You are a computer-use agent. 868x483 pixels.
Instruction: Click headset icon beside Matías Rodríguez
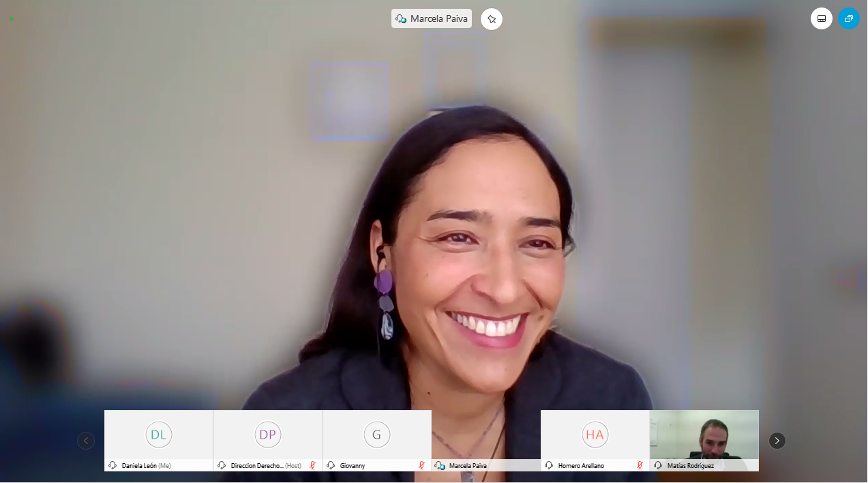point(658,465)
